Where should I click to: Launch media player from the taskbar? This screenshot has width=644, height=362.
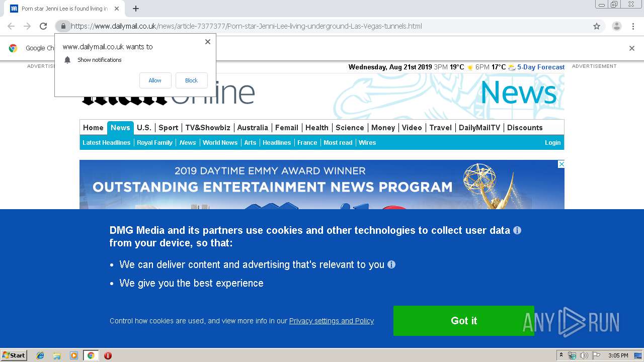tap(74, 355)
